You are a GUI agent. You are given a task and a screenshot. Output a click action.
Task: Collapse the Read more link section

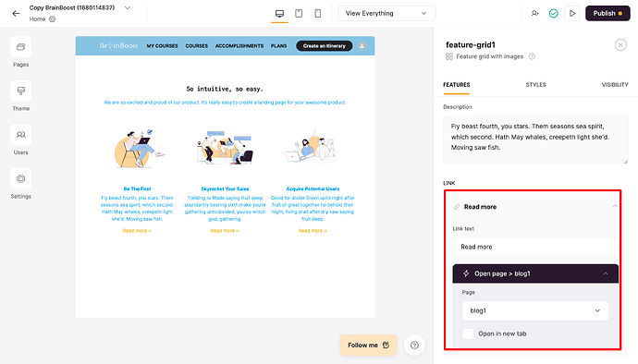[x=614, y=207]
